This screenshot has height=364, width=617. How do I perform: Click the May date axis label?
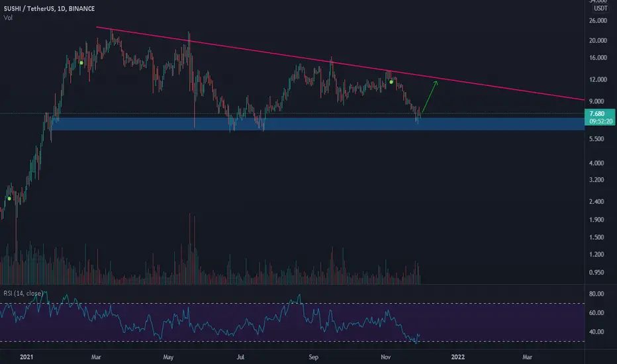click(x=168, y=357)
